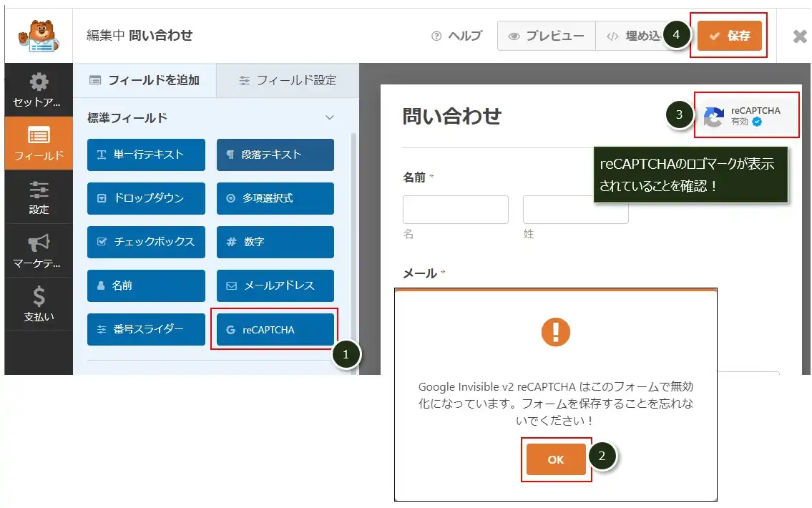Viewport: 812px width, 508px height.
Task: Click the reCAPTCHA 有効 badge
Action: tap(746, 115)
